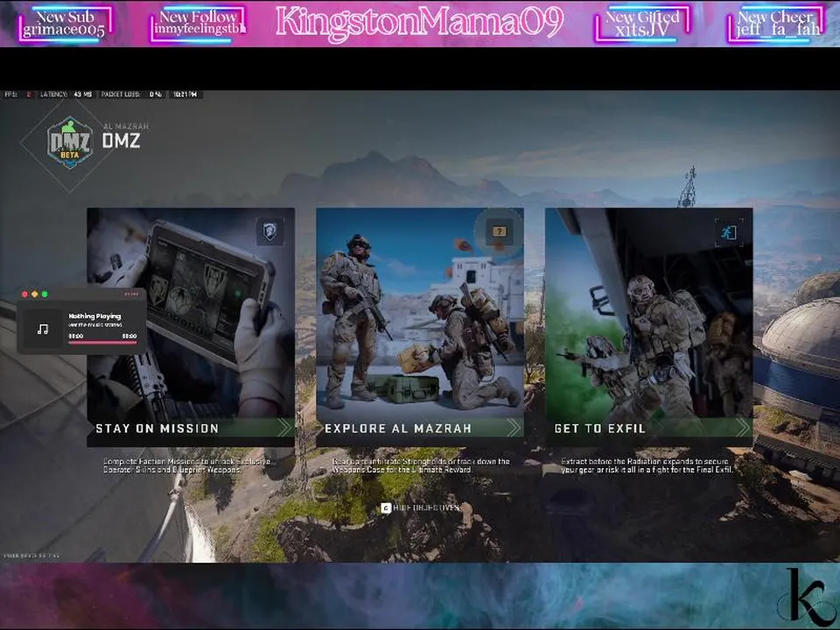Select the Explore Al Mazrah card artwork
This screenshot has width=840, height=630.
(x=420, y=313)
